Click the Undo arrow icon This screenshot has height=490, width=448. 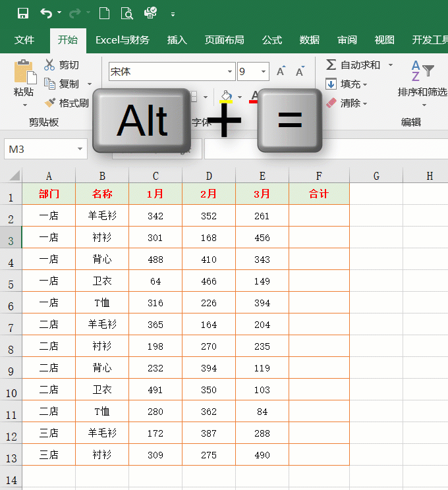pyautogui.click(x=46, y=13)
